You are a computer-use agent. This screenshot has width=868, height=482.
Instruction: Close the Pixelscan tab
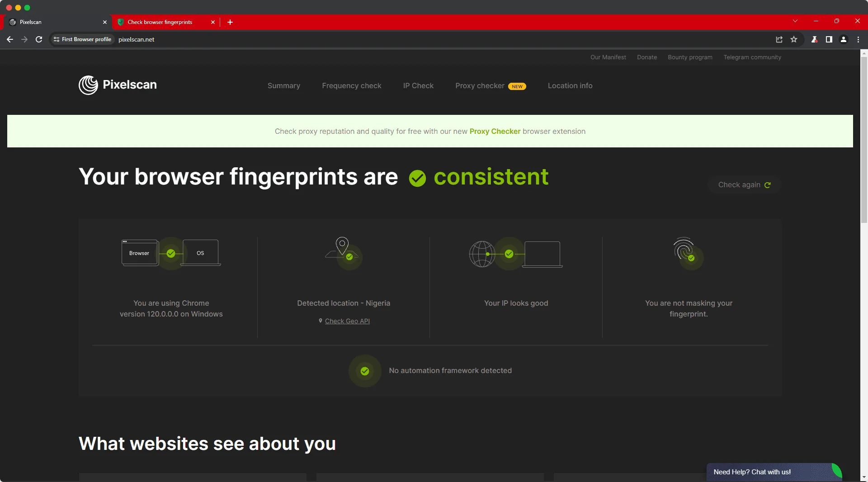[105, 22]
